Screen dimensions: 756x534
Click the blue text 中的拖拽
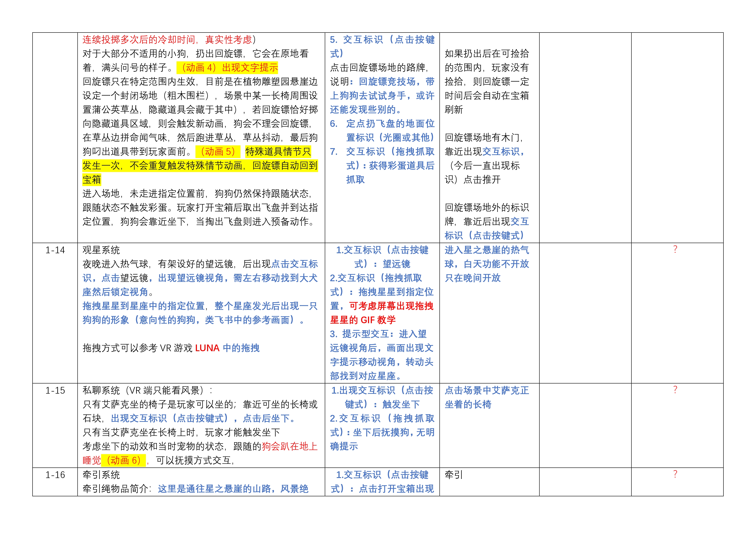pyautogui.click(x=241, y=348)
